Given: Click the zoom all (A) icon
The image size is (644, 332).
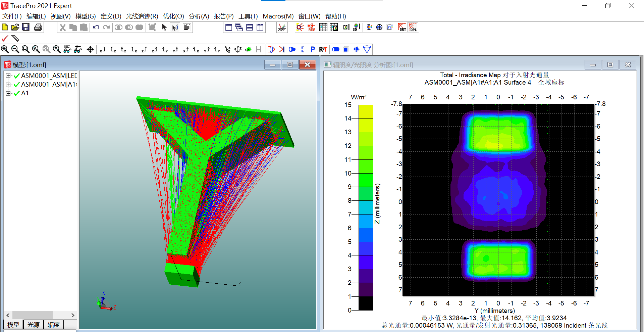Looking at the screenshot, I should click(x=36, y=49).
